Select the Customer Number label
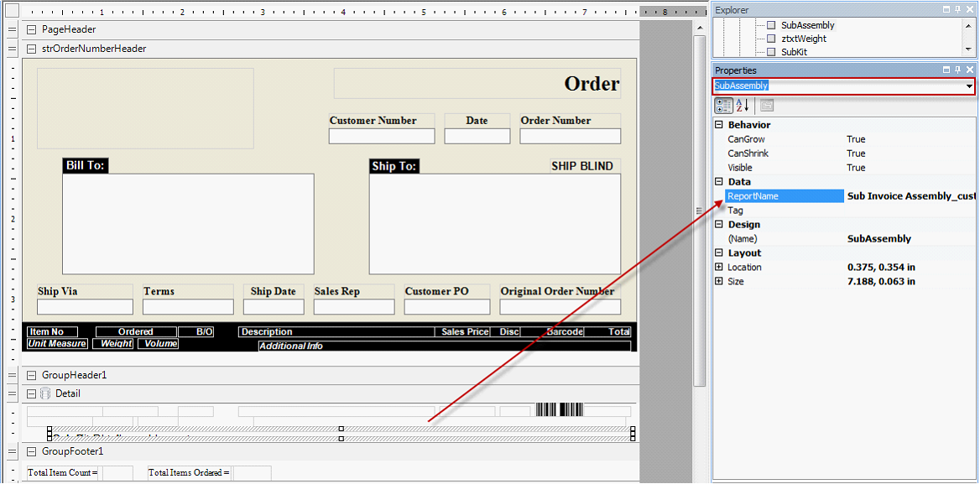Viewport: 980px width, 484px height. (381, 121)
